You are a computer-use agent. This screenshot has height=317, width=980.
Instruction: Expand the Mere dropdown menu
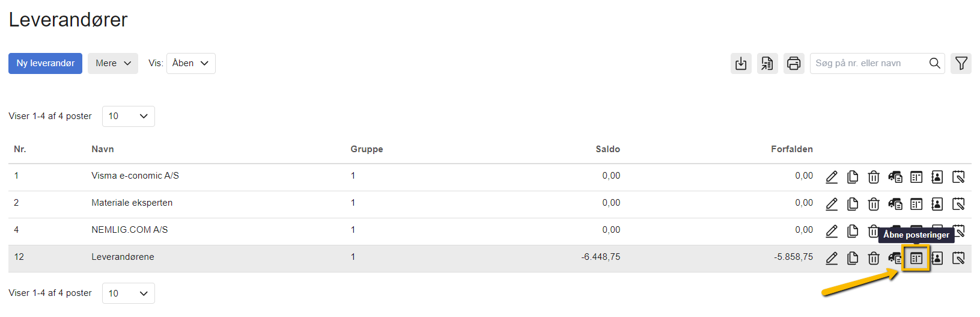point(113,63)
